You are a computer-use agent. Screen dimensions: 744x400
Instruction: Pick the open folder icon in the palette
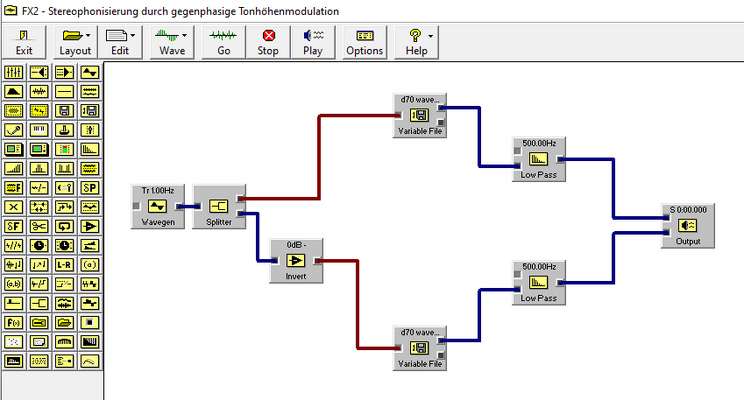coord(65,323)
